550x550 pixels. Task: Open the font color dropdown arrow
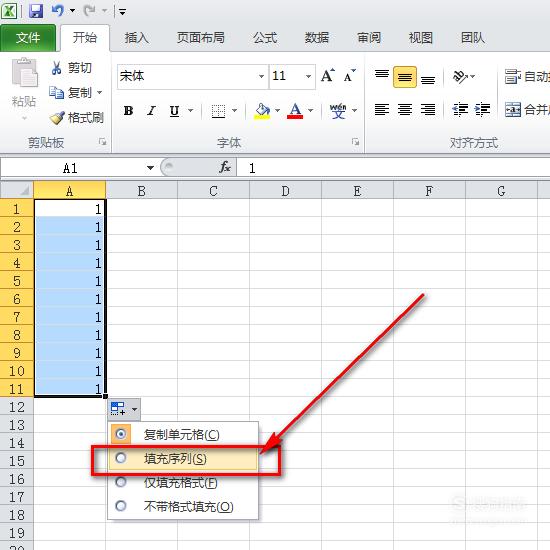coord(310,111)
